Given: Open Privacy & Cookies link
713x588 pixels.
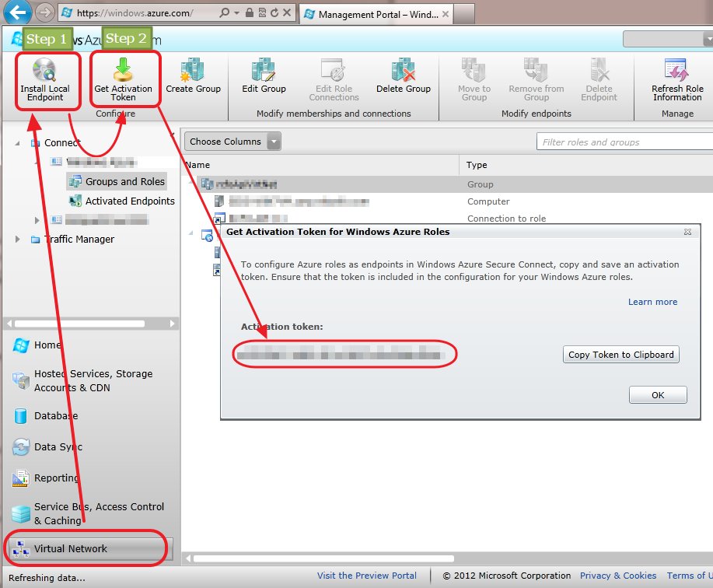Looking at the screenshot, I should (x=618, y=576).
